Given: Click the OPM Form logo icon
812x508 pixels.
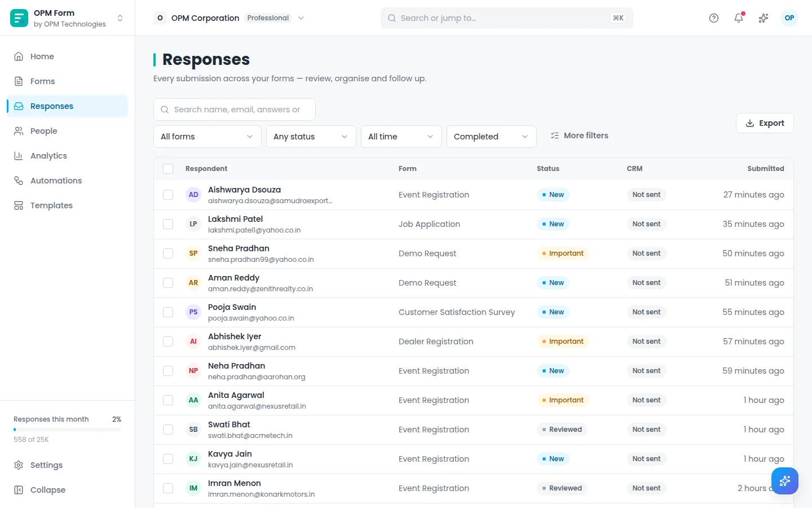Looking at the screenshot, I should pos(19,18).
